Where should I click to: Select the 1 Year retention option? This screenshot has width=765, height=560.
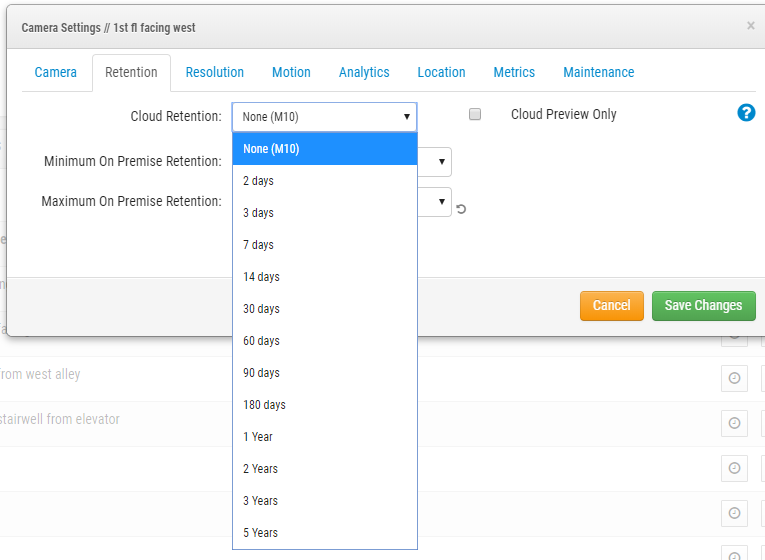258,437
